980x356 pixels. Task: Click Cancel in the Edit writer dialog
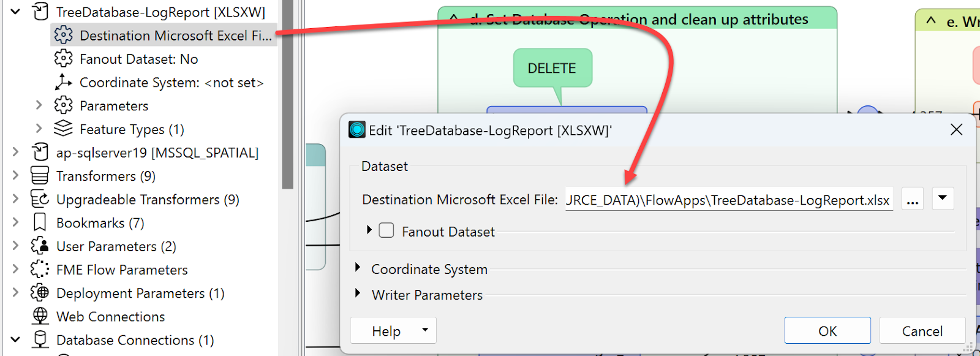coord(922,331)
